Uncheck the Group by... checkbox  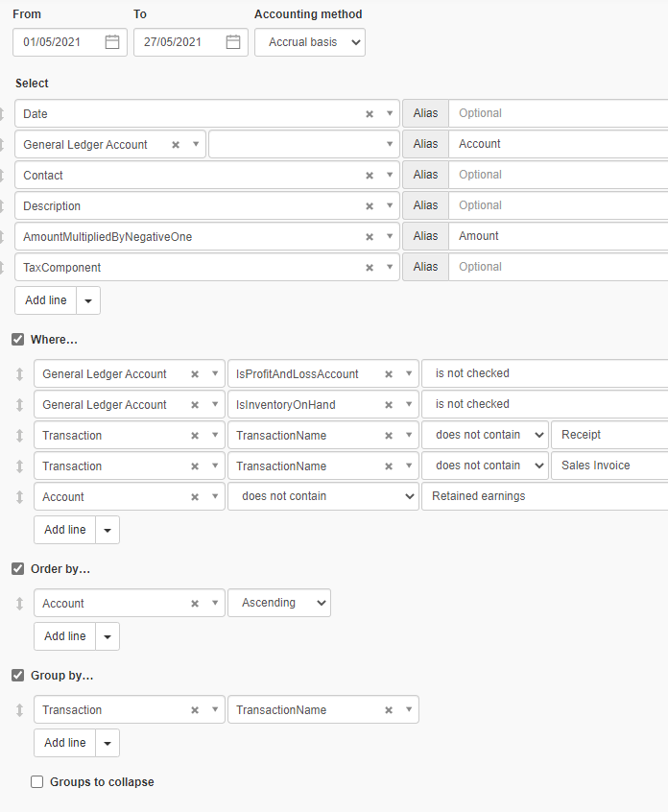[x=17, y=676]
